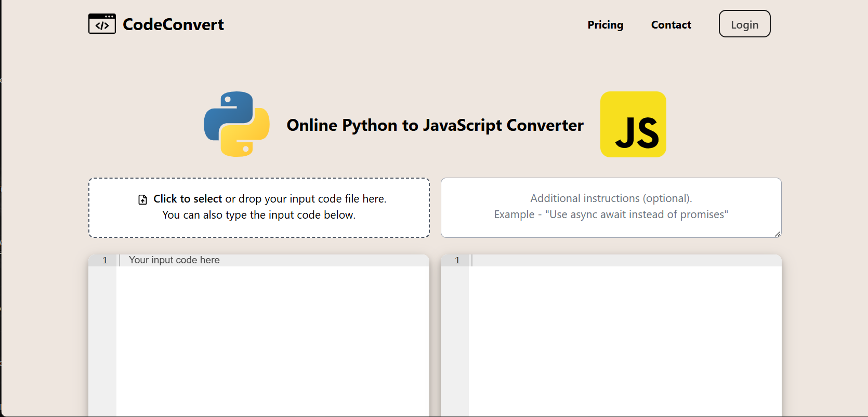This screenshot has width=868, height=417.
Task: Click the Python logo icon
Action: click(x=236, y=124)
